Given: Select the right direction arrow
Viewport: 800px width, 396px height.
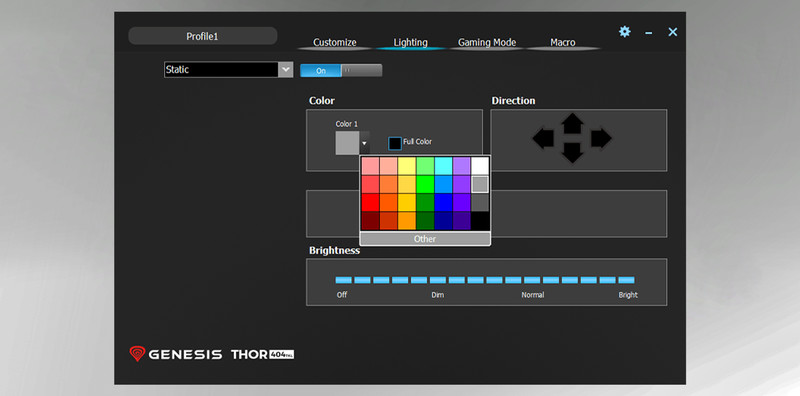Looking at the screenshot, I should pos(602,138).
